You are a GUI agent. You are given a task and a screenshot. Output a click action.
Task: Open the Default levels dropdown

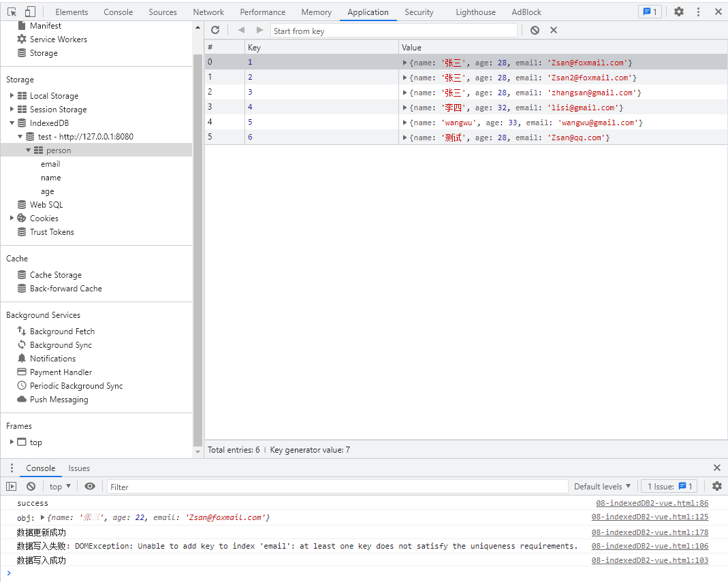pos(602,487)
